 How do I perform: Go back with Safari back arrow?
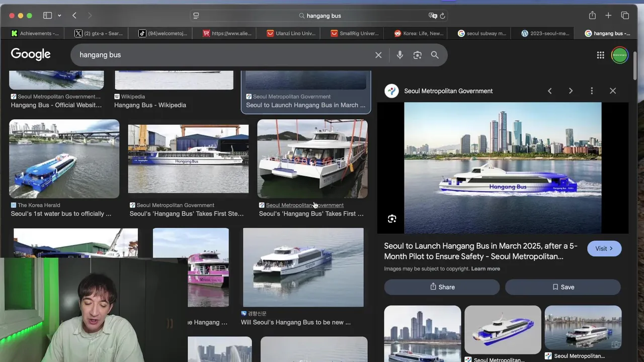click(74, 16)
